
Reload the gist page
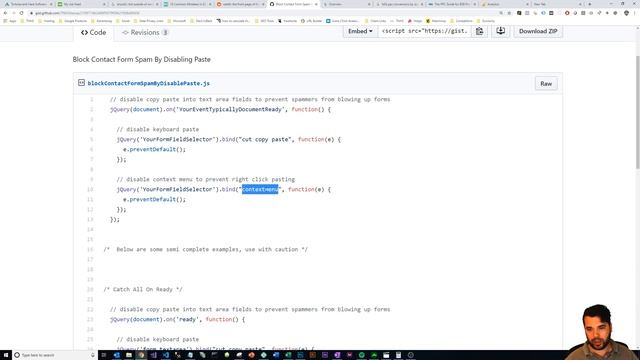22,13
